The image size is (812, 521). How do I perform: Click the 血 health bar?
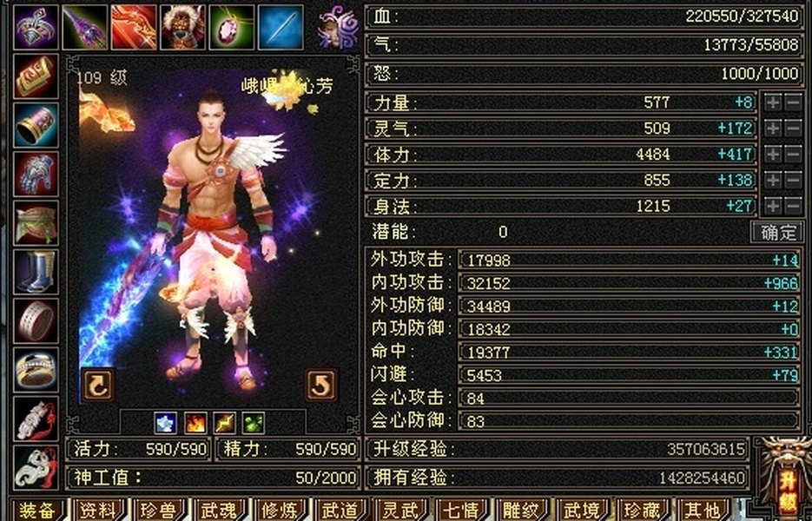tap(584, 16)
